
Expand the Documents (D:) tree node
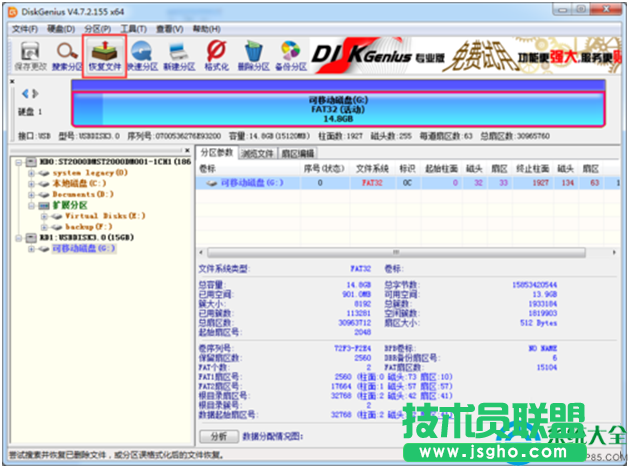(31, 195)
